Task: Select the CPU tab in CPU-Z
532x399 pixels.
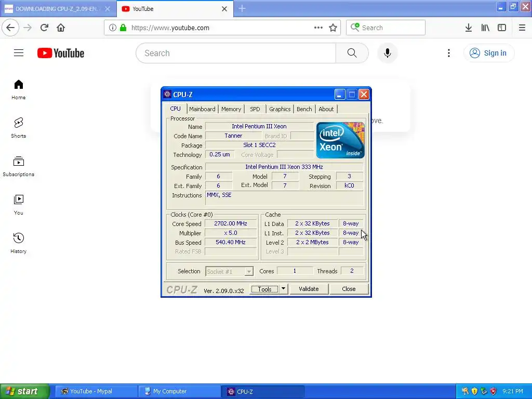Action: (x=176, y=109)
